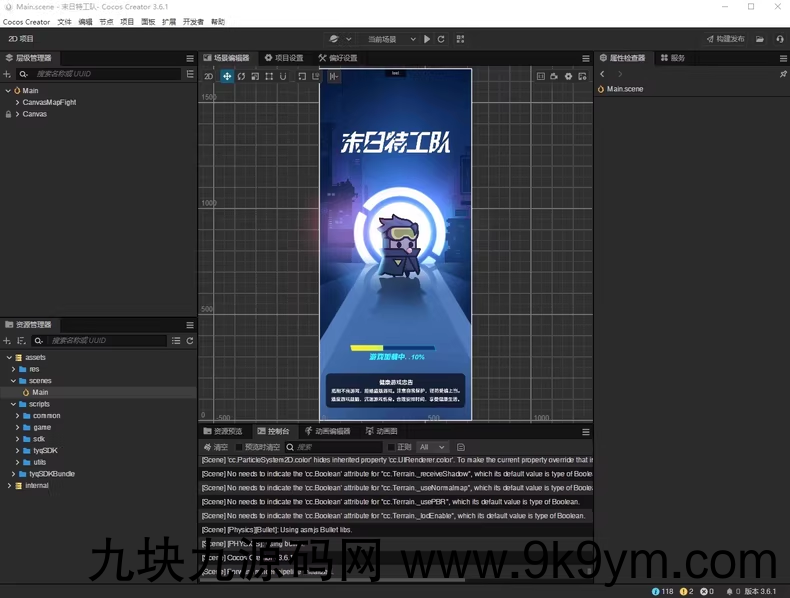Enable the clear-on-preview checkbox in console
Screen dimensions: 790x598
239,447
